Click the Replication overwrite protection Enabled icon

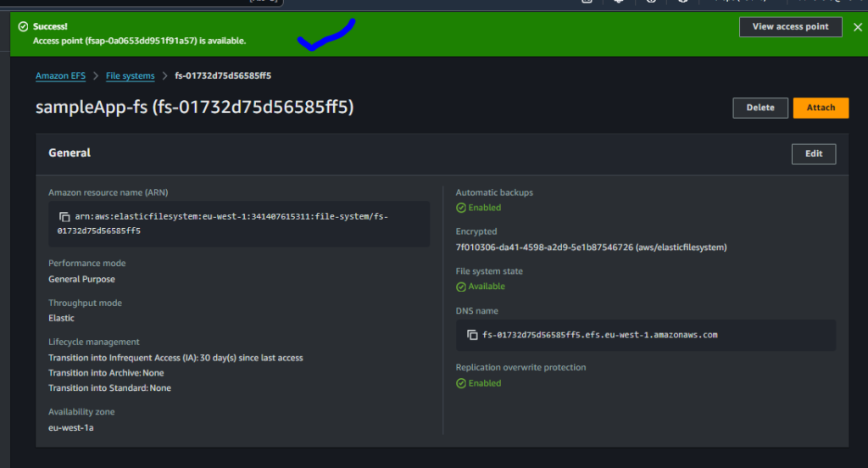460,383
